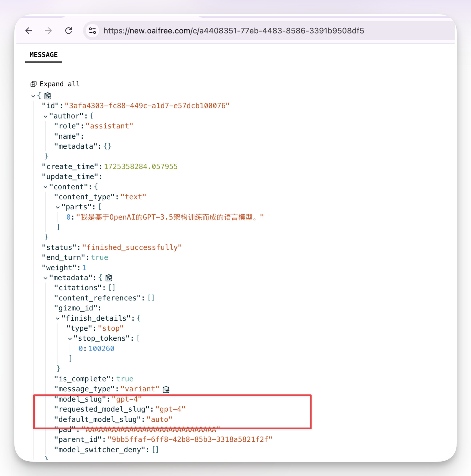Select the content_type value "text"
Screen dimensions: 471x476
[133, 197]
